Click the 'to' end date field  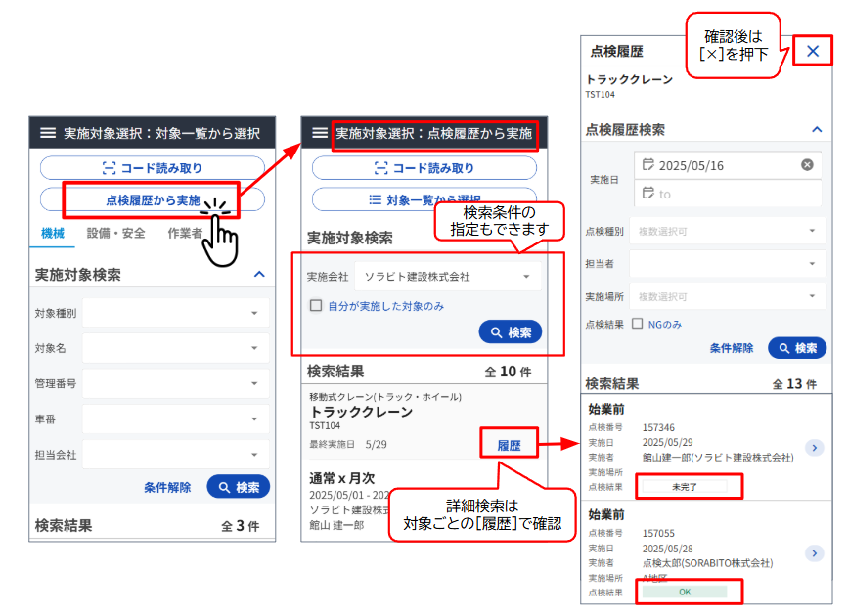[x=727, y=194]
